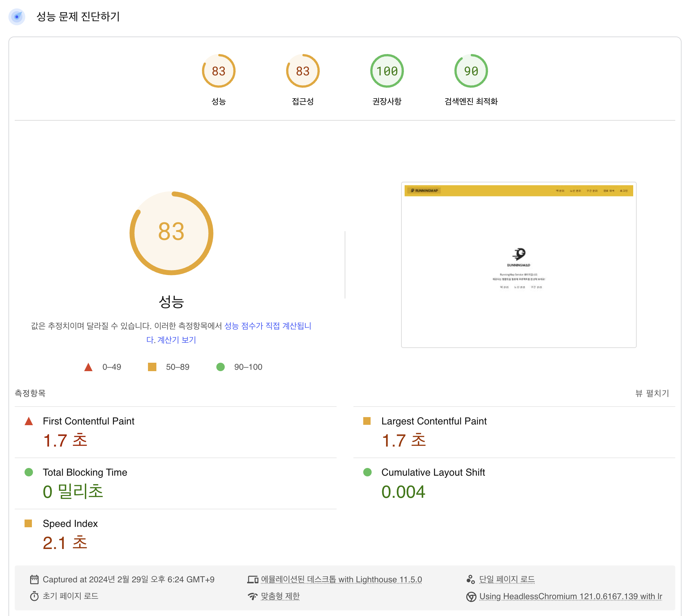Click the Lighthouse compass icon beside the title

point(17,16)
